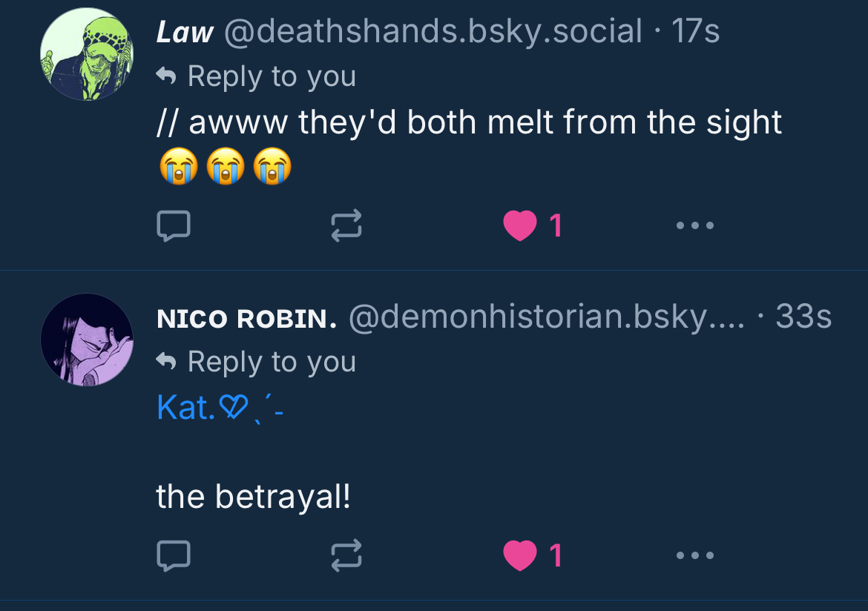Repost Nico Robin's 'the betrayal!' post

pos(346,555)
